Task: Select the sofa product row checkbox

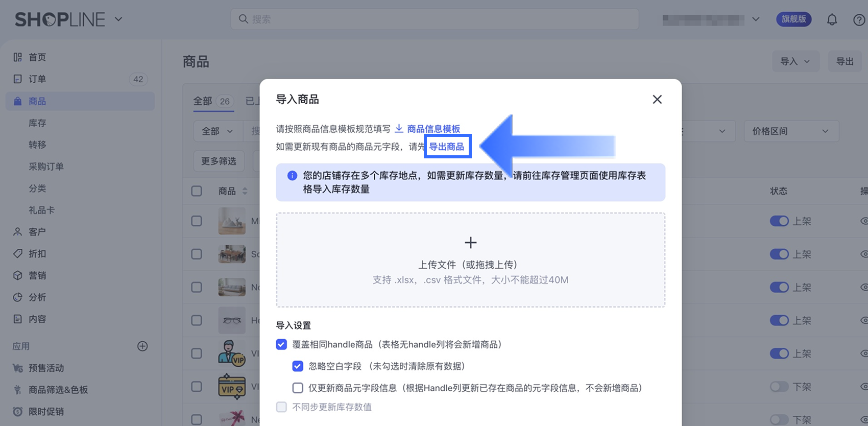Action: coord(197,287)
